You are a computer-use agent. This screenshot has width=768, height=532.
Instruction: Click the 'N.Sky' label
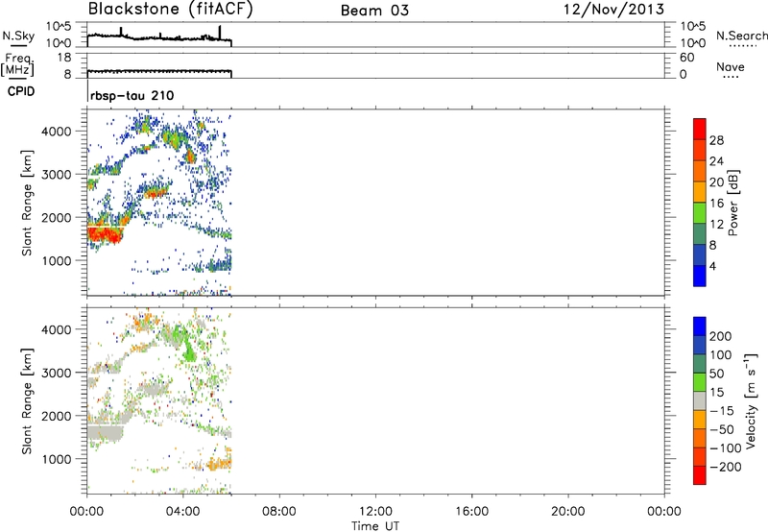click(18, 36)
